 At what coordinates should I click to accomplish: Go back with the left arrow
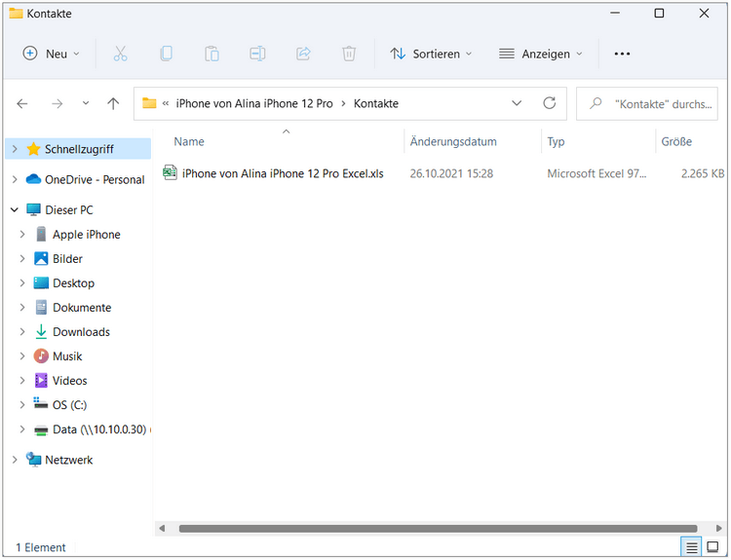(x=22, y=103)
